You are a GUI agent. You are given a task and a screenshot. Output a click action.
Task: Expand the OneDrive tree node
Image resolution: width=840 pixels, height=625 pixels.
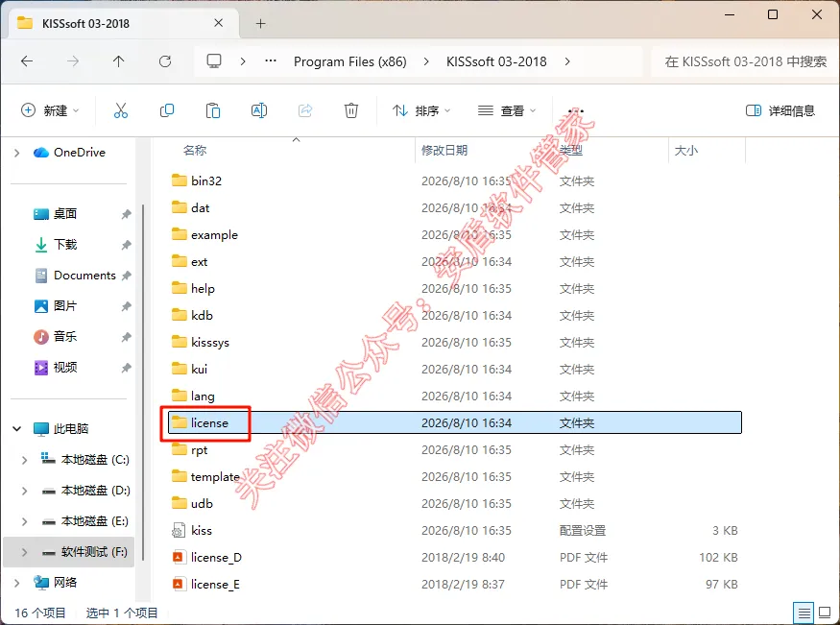16,154
